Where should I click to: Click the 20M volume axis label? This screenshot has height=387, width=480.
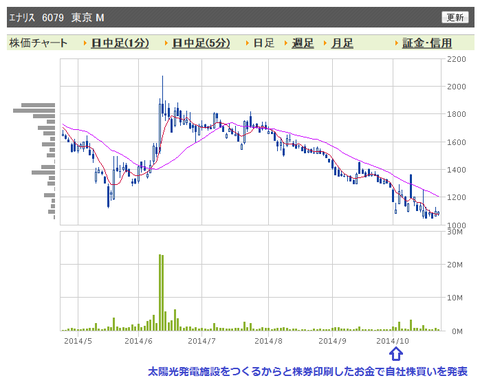[455, 265]
